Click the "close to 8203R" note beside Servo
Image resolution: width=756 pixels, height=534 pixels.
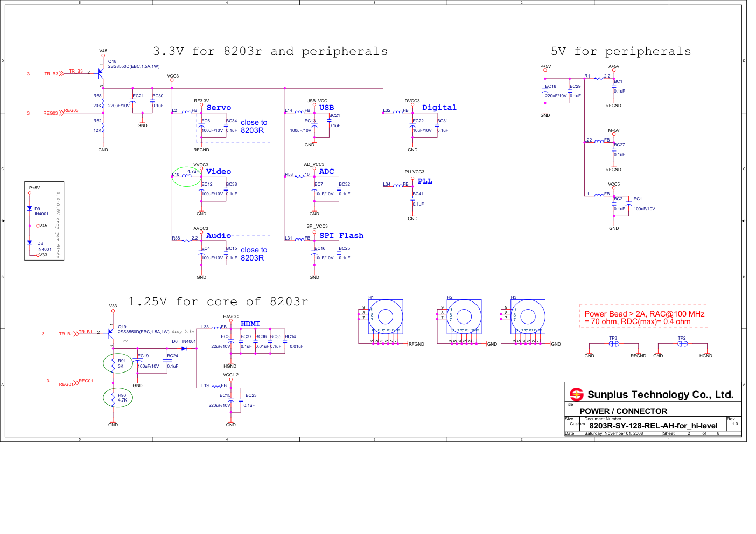point(254,127)
